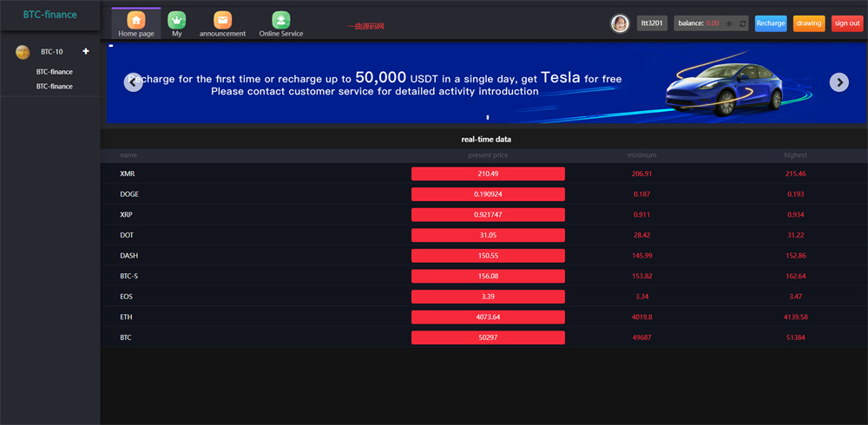Image resolution: width=868 pixels, height=425 pixels.
Task: Select the ETH price bar showing 4073.64
Action: point(488,317)
